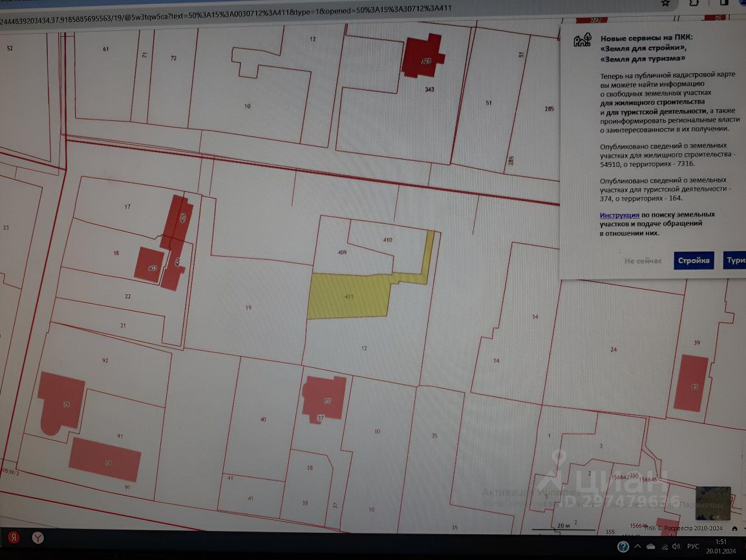746x560 pixels.
Task: Click the home icon beside the Росреестр copyright
Action: point(734,528)
